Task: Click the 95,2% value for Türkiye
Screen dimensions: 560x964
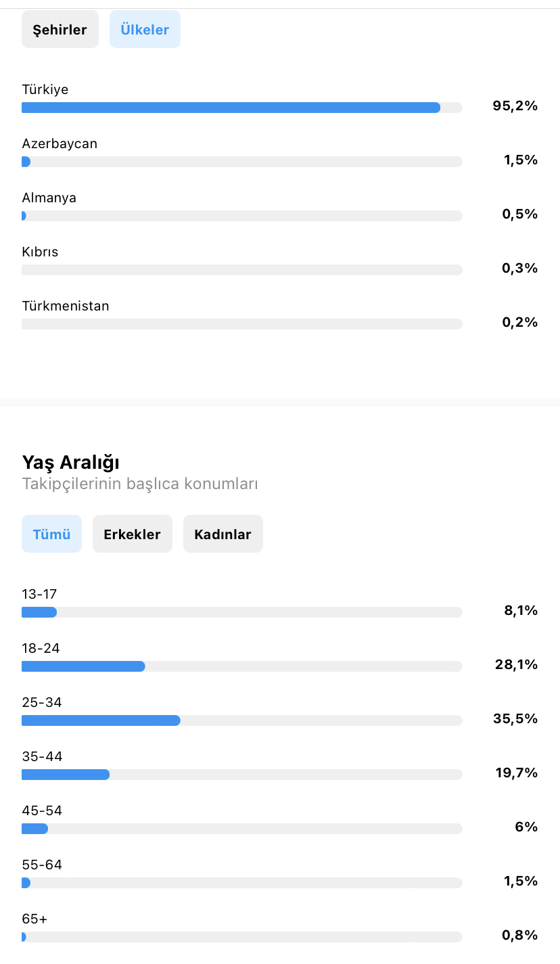Action: (x=515, y=106)
